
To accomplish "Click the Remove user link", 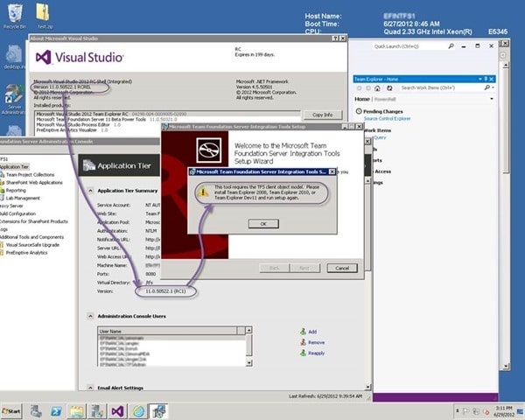I will pyautogui.click(x=316, y=342).
